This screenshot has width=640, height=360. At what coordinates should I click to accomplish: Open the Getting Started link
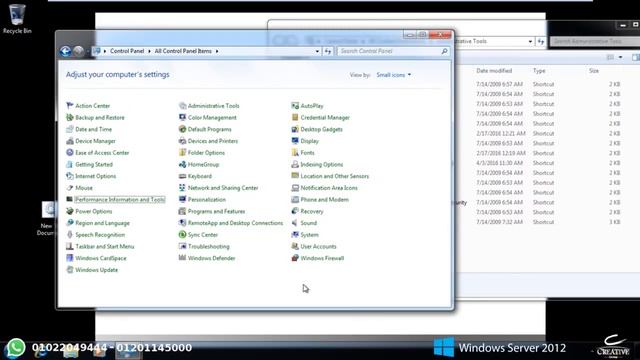pyautogui.click(x=94, y=164)
